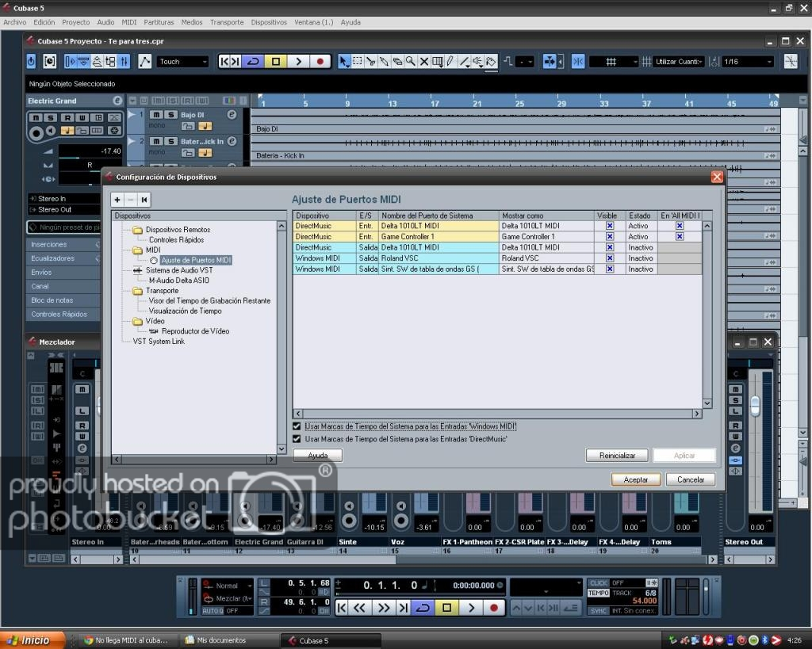Toggle Visible for Roland VSC port
Screen dimensions: 812x649
pyautogui.click(x=609, y=258)
